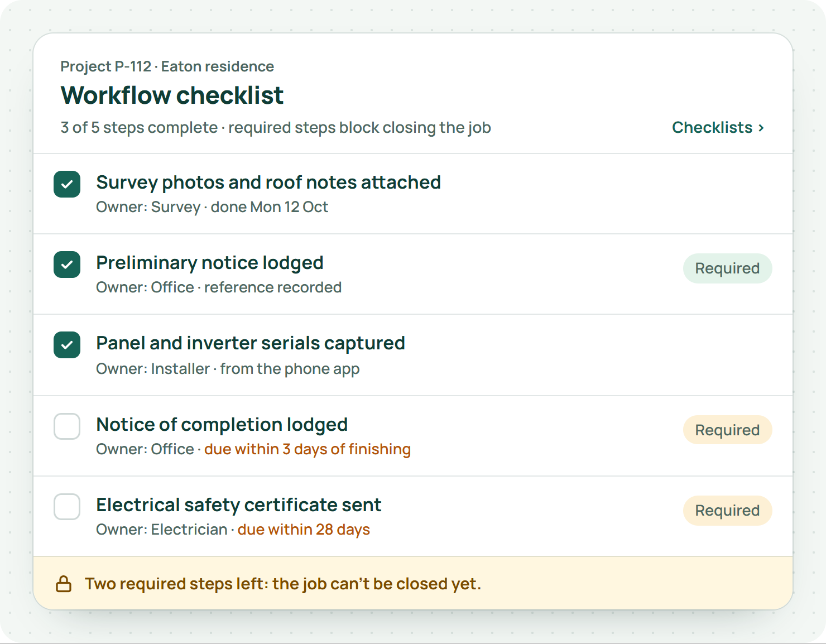Click the Required badge on Preliminary notice lodged

coord(727,268)
